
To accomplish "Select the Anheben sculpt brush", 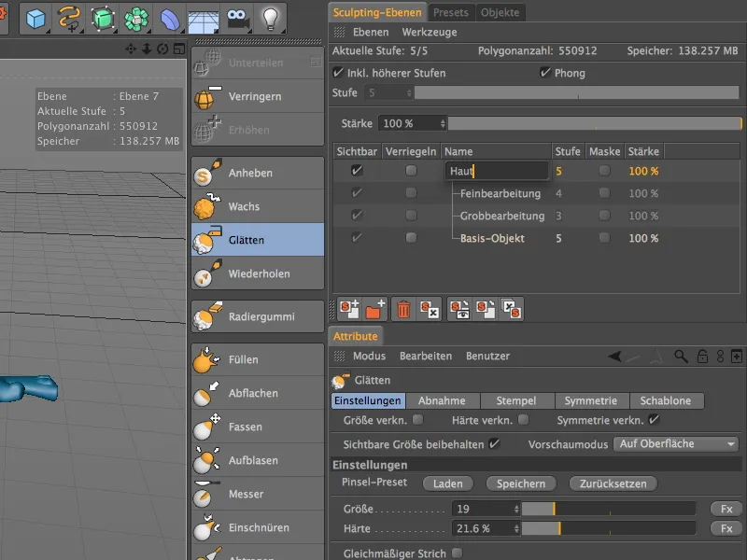I will (x=258, y=173).
